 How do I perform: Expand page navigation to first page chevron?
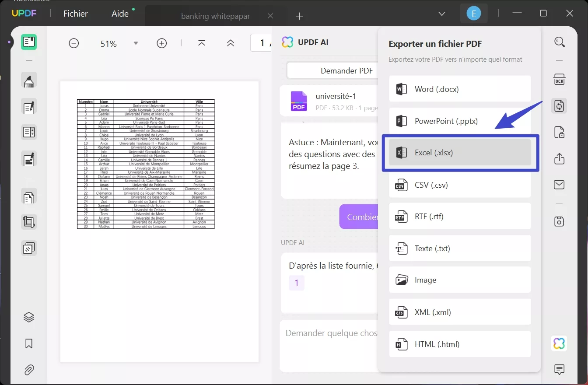(201, 43)
